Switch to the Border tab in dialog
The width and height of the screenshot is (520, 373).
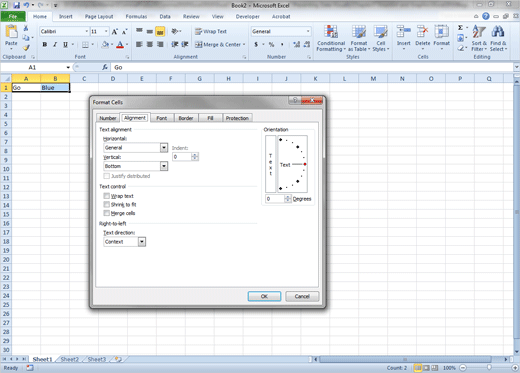186,118
